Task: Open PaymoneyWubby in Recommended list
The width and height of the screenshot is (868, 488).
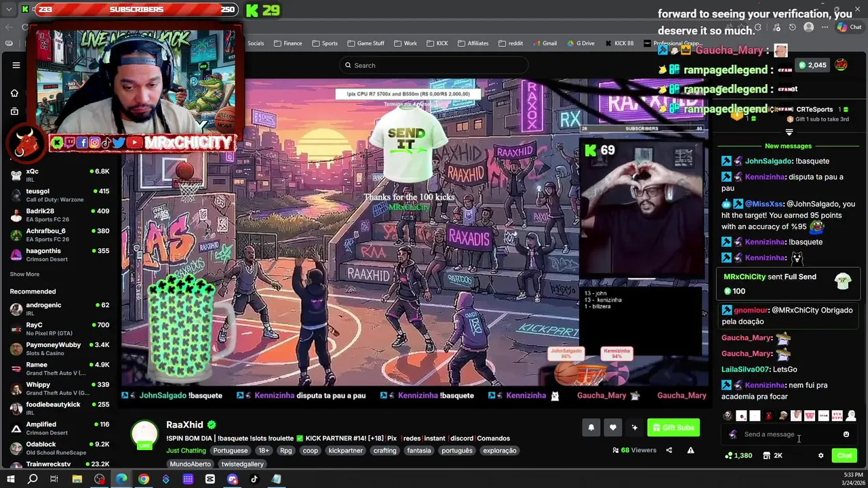Action: click(59, 348)
